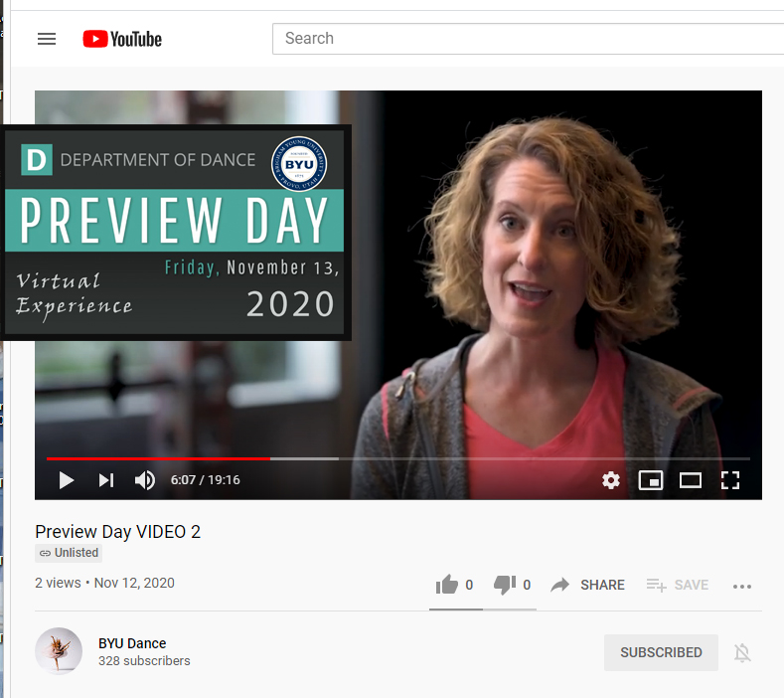Open the YouTube hamburger guide menu
This screenshot has width=784, height=698.
click(x=47, y=39)
